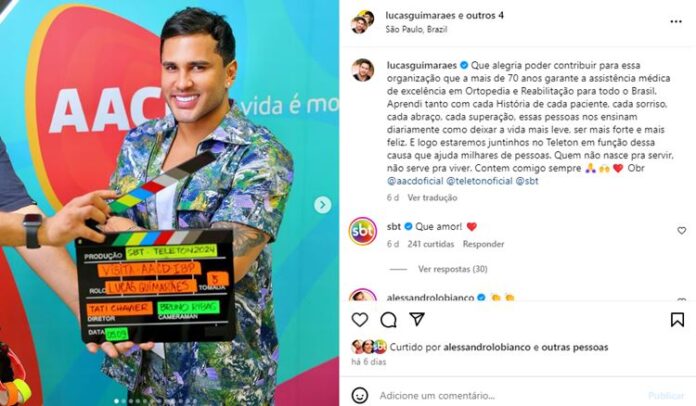This screenshot has width=696, height=406.
Task: Save the post with the bookmark icon
Action: click(677, 319)
